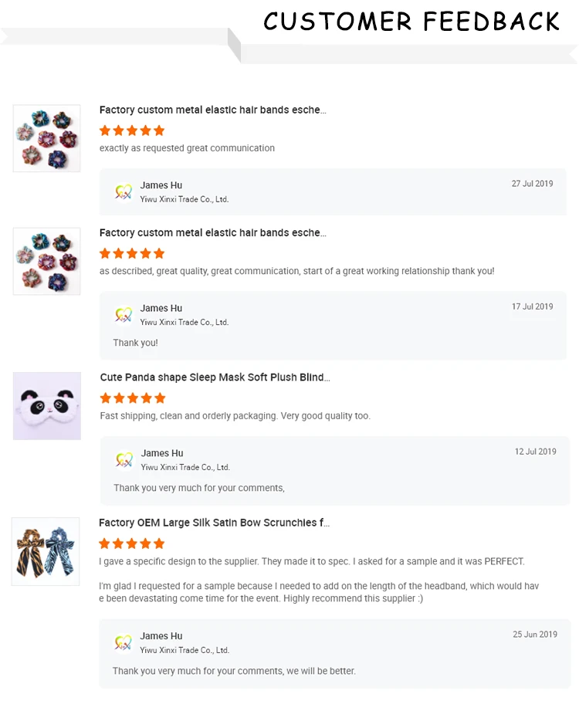Click the seller logo icon in the 12 Jul 2019 reply
The width and height of the screenshot is (579, 728).
(124, 460)
